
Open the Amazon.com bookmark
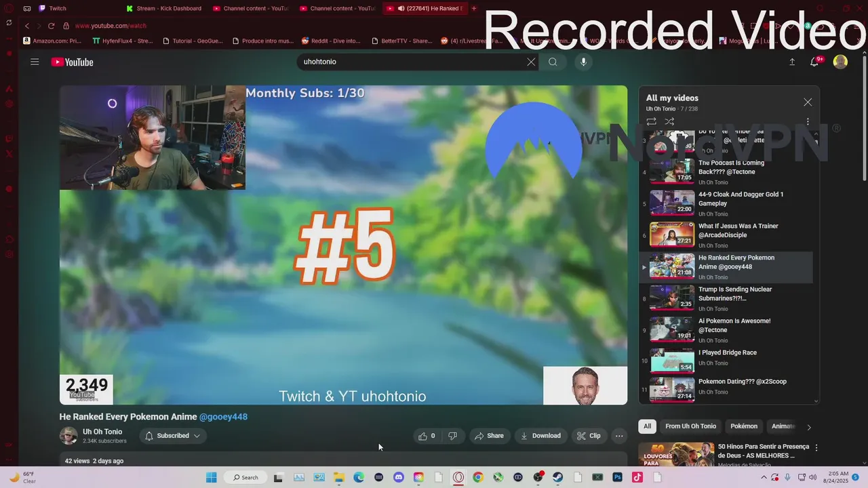coord(52,41)
